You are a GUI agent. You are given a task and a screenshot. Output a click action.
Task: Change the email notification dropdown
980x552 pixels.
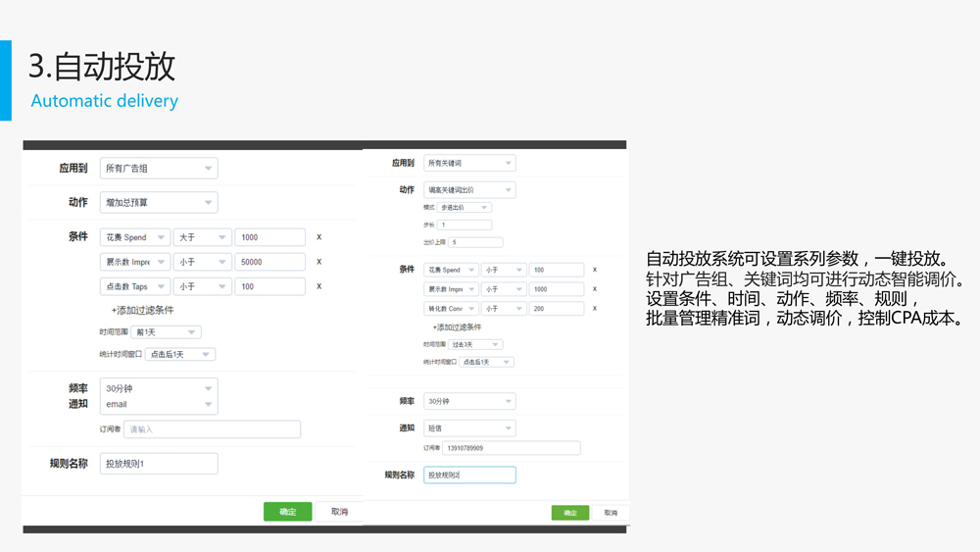point(159,404)
